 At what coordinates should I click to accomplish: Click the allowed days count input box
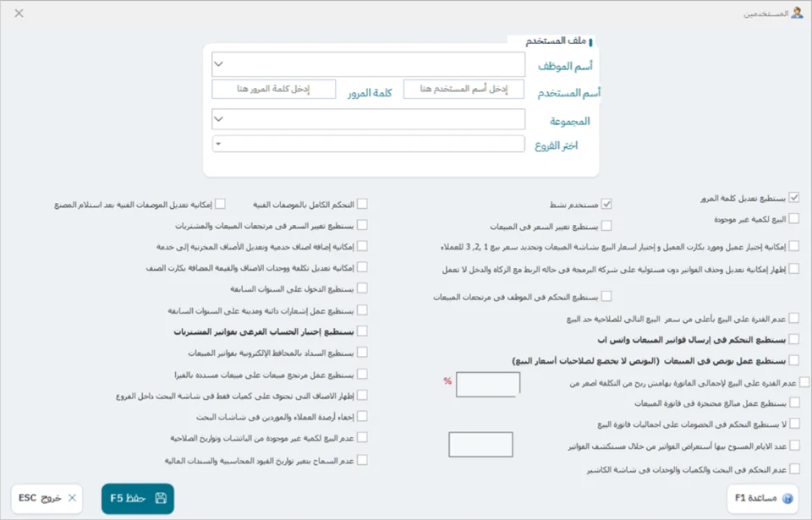(480, 445)
